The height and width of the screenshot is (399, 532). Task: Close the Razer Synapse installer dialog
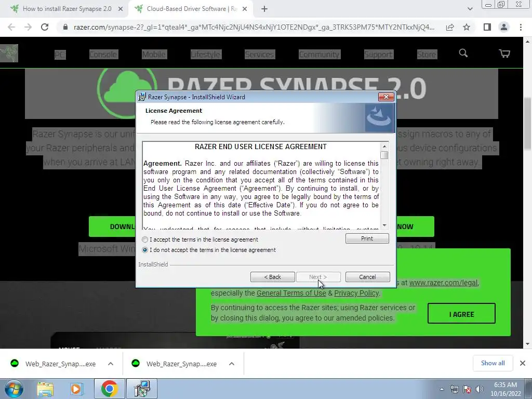coord(386,97)
